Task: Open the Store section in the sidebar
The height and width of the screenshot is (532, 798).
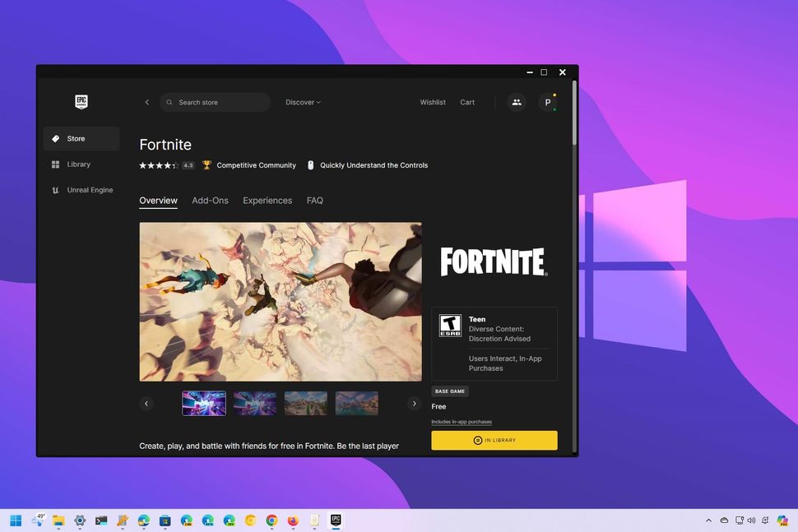Action: [x=76, y=138]
